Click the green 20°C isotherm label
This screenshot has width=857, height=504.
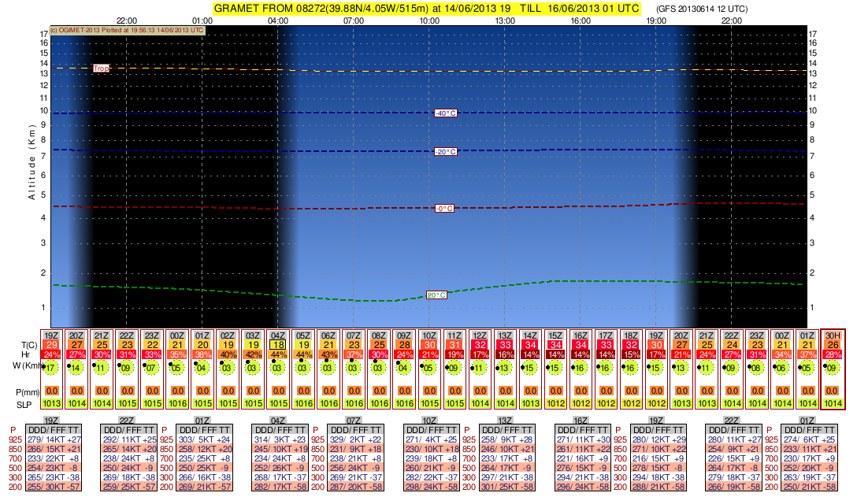click(x=436, y=295)
